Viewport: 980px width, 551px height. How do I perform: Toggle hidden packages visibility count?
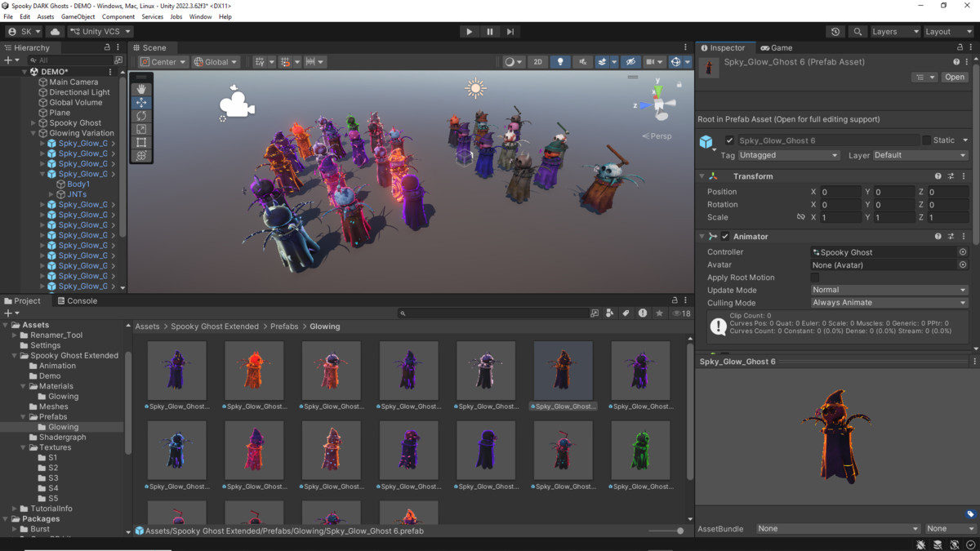(681, 313)
